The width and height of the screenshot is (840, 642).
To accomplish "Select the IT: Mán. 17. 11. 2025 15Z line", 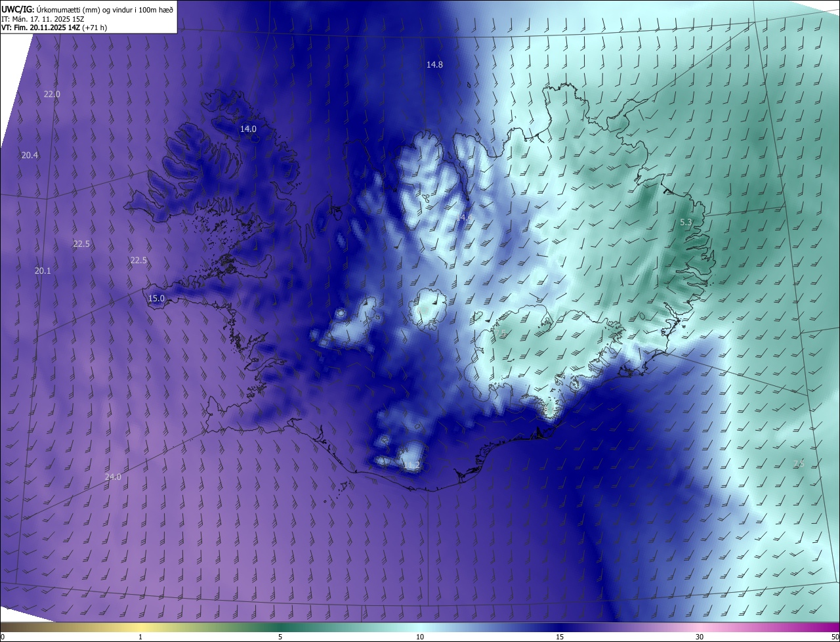I will tap(43, 18).
